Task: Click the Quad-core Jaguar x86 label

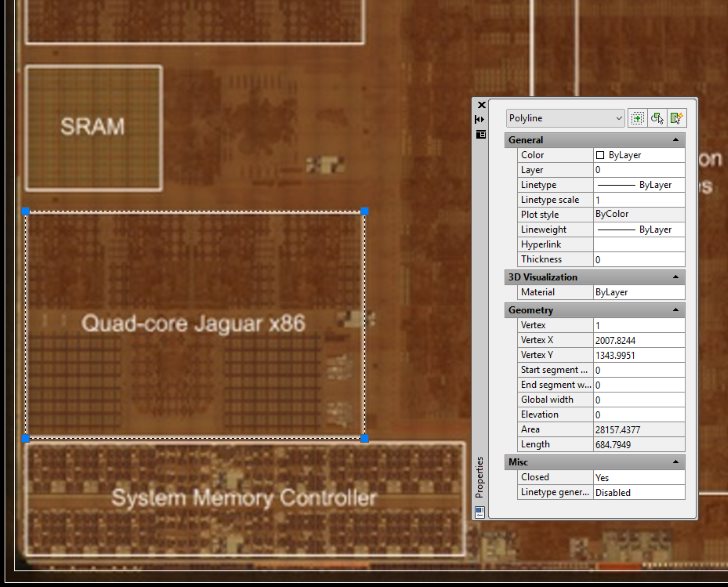Action: (x=193, y=323)
